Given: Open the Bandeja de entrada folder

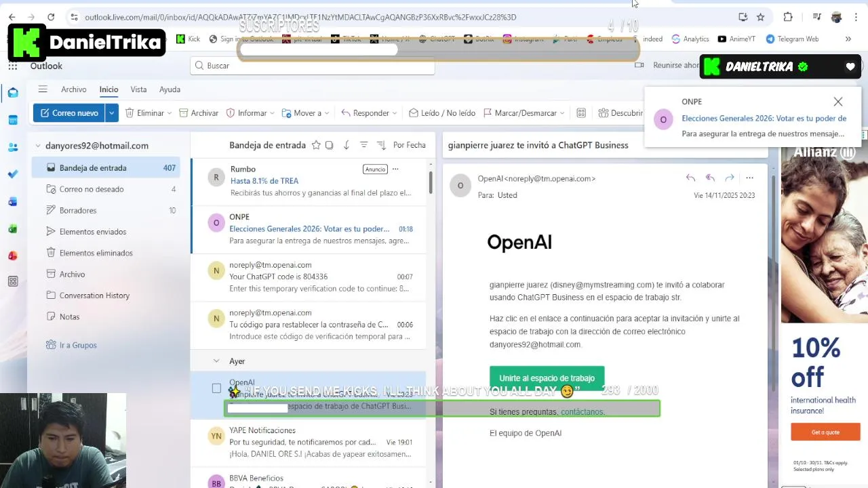Looking at the screenshot, I should click(106, 168).
